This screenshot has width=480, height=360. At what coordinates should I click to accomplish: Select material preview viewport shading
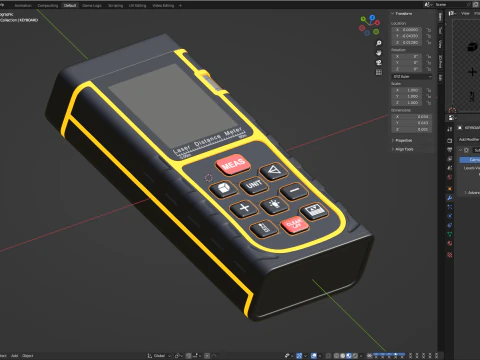(349, 356)
